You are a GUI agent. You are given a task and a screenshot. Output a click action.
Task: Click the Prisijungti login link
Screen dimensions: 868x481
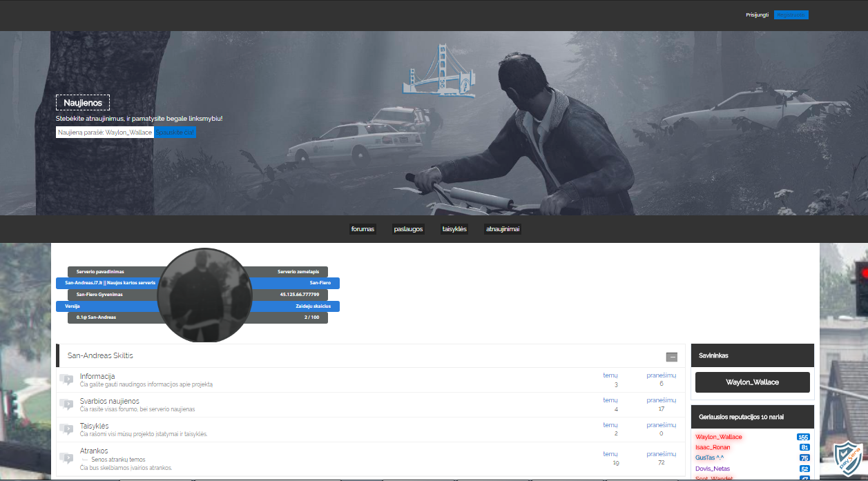tap(757, 14)
